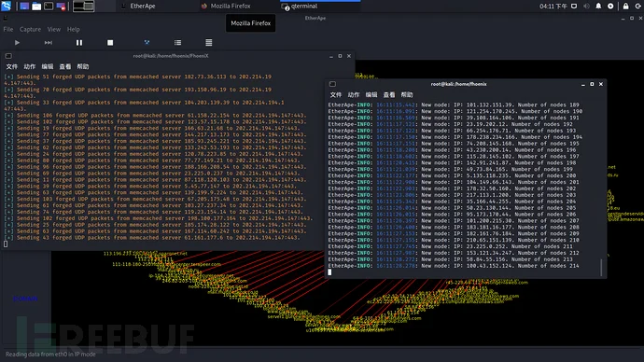Open the EtherApe Help menu
The height and width of the screenshot is (362, 644).
73,29
